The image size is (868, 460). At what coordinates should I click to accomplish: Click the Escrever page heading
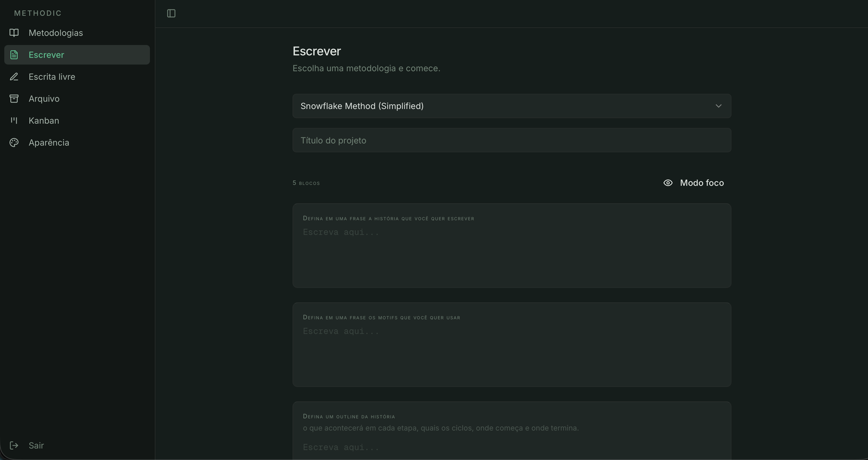click(x=317, y=51)
